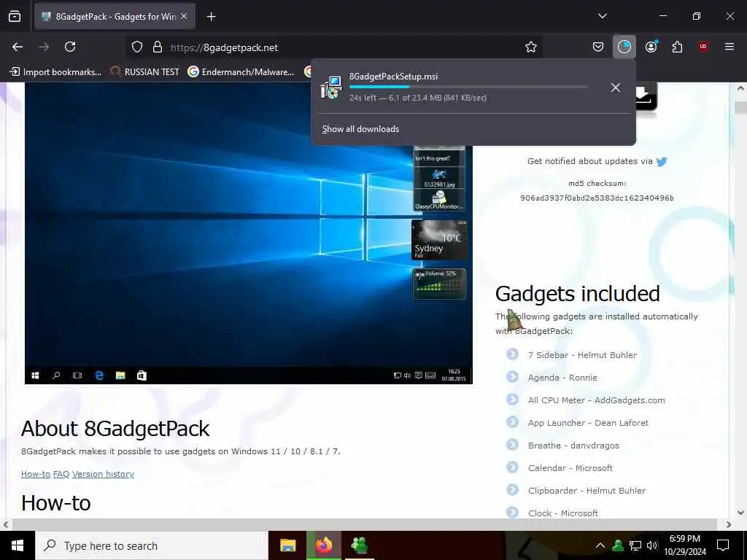This screenshot has width=747, height=560.
Task: Open the green people app in taskbar
Action: point(359,545)
